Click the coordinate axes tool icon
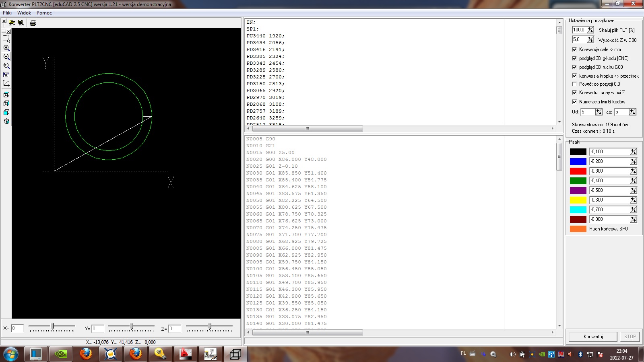 [6, 83]
